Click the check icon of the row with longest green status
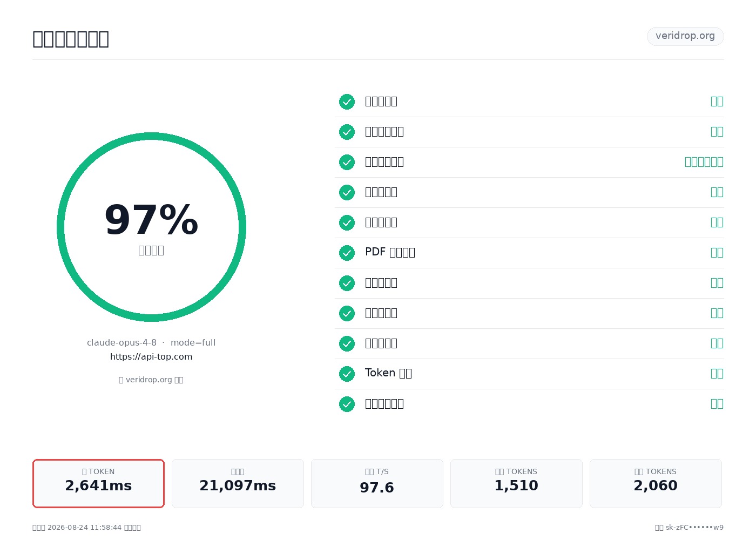Image resolution: width=756 pixels, height=540 pixels. [347, 162]
